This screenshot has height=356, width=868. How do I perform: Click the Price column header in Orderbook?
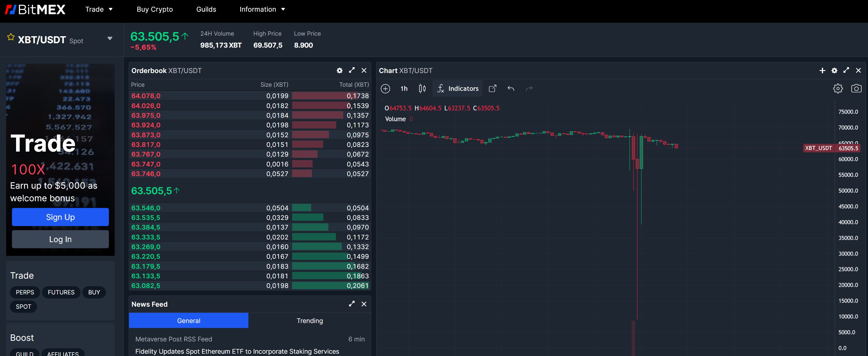137,85
